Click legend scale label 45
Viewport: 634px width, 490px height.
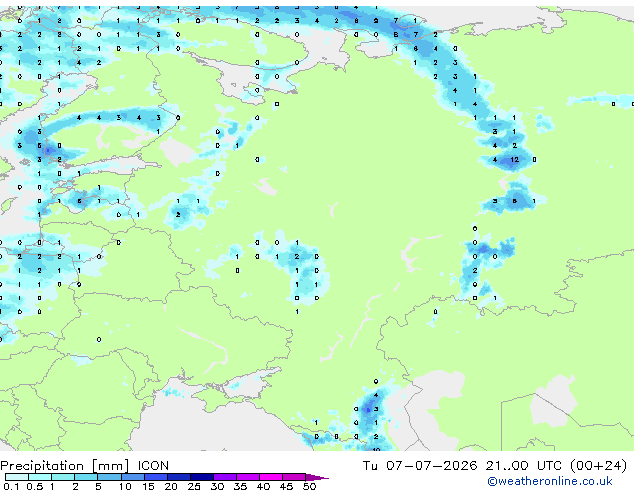pos(286,486)
